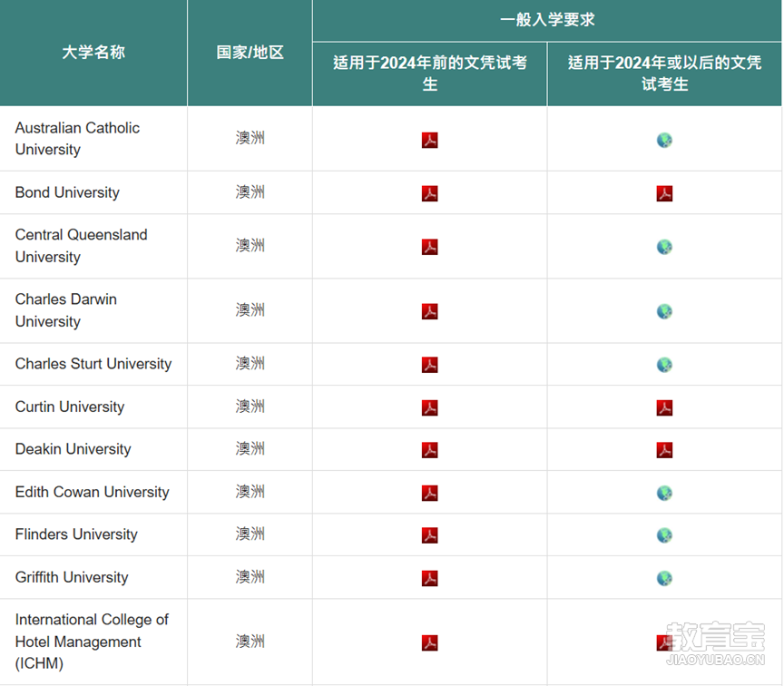Open pre-2024 PDF for Griffith University

tap(429, 579)
